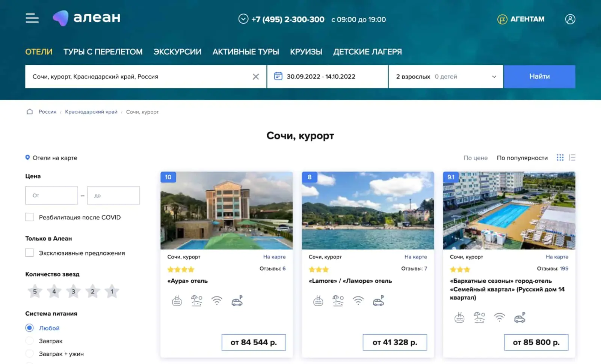Open the Экскурсии tab
The height and width of the screenshot is (364, 601).
pos(177,52)
